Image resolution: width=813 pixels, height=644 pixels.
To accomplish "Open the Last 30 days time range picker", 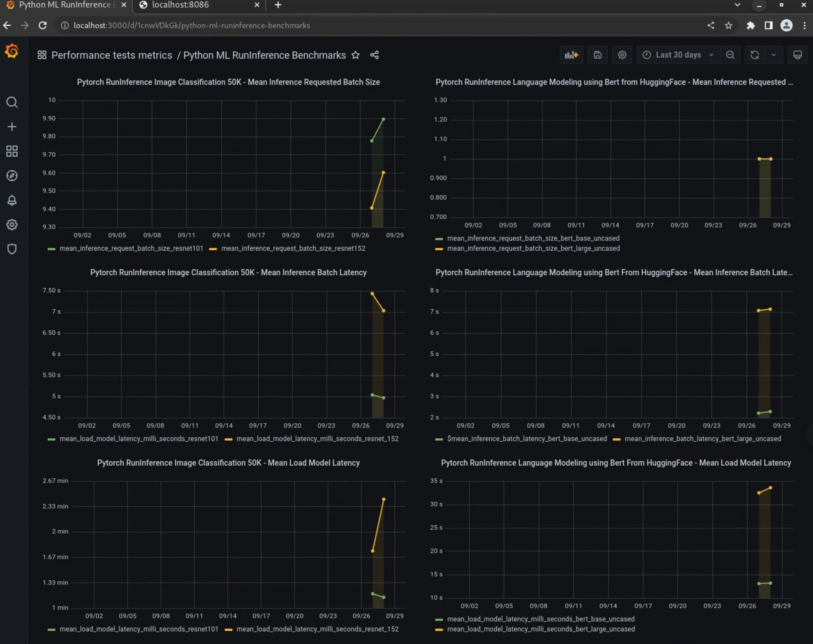I will [678, 55].
